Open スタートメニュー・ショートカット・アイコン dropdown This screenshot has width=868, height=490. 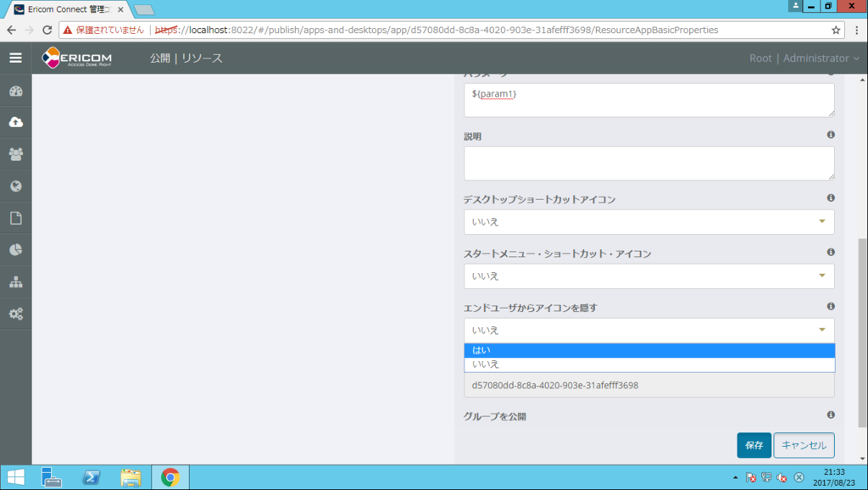coord(648,276)
